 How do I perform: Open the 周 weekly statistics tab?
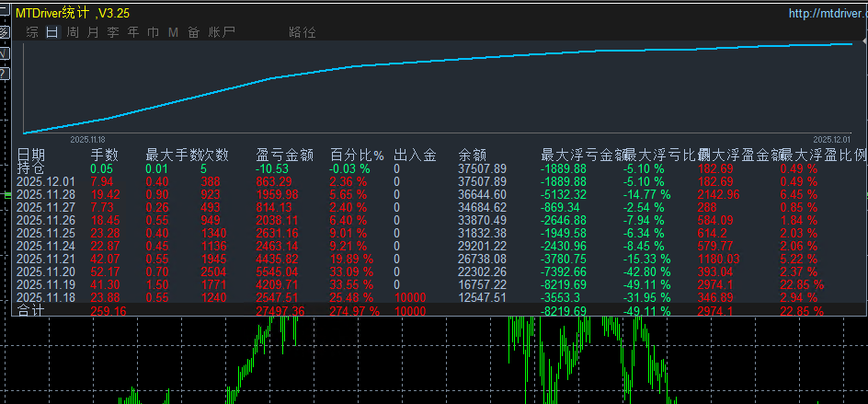(73, 32)
